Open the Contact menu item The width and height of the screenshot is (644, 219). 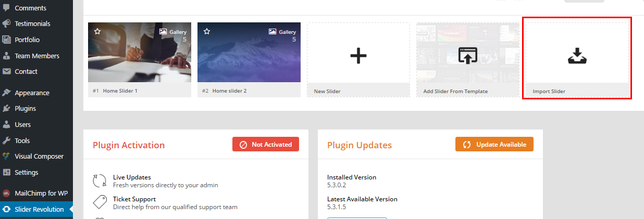point(26,72)
